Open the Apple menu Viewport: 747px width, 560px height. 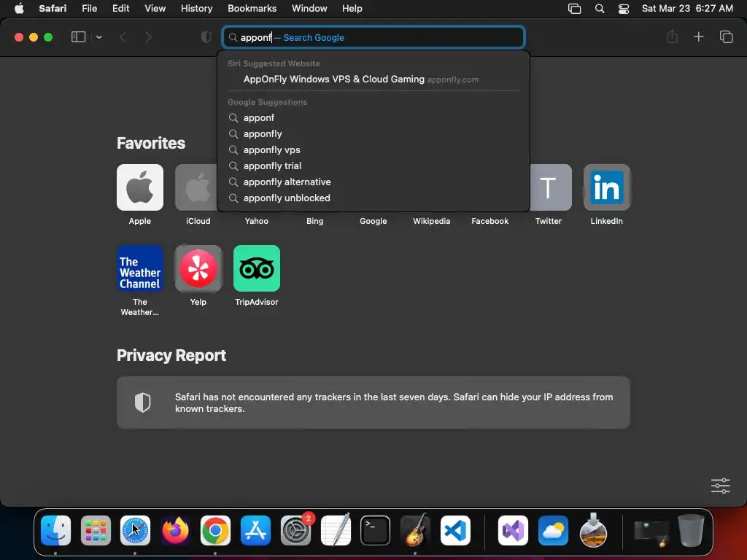[19, 9]
